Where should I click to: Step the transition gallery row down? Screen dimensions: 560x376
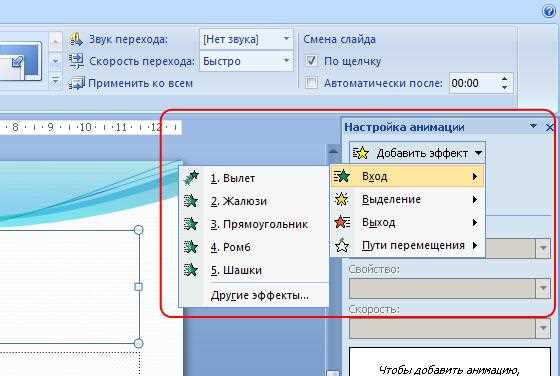55,61
